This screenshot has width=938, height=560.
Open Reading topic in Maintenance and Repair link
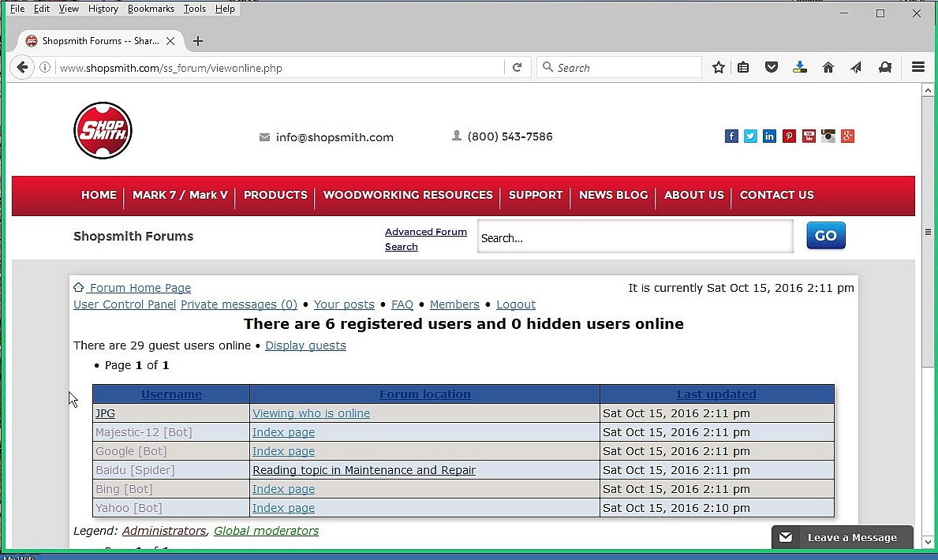364,470
